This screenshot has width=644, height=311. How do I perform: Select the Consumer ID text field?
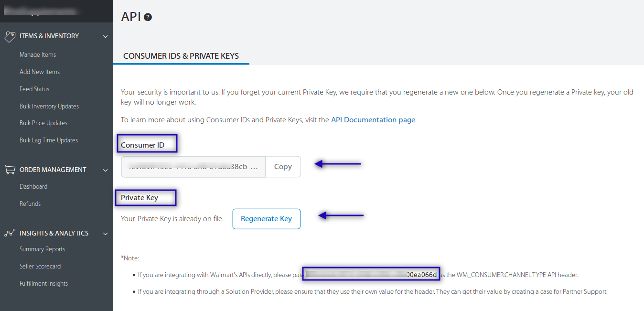[193, 167]
